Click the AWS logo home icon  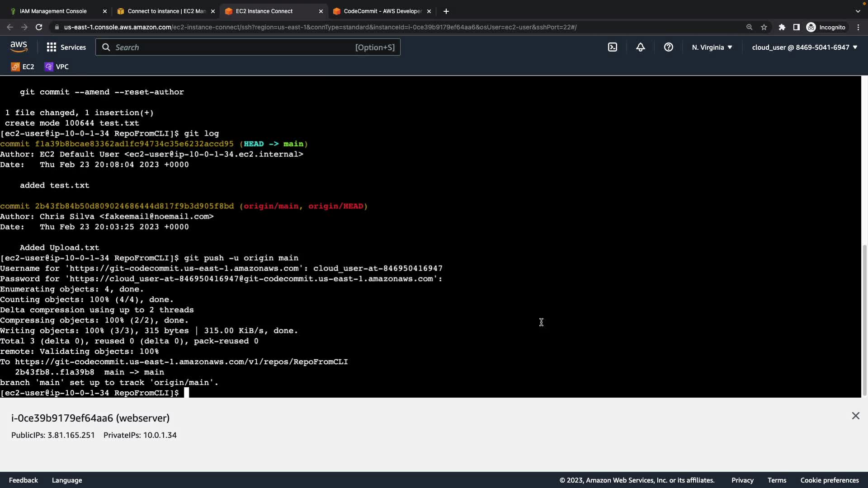[19, 47]
